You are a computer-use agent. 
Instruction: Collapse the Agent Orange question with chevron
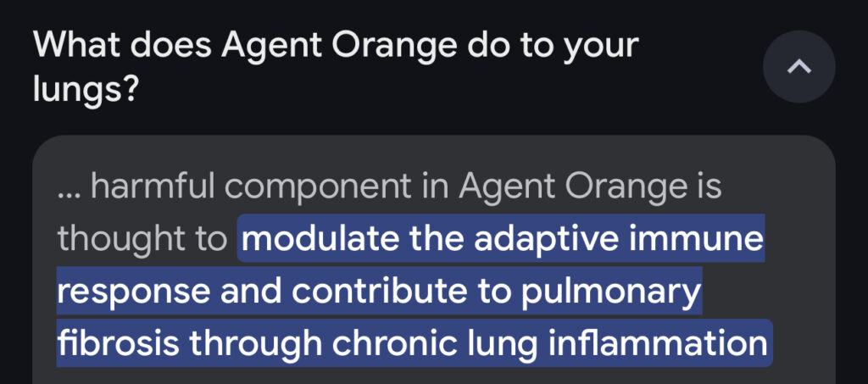click(798, 66)
